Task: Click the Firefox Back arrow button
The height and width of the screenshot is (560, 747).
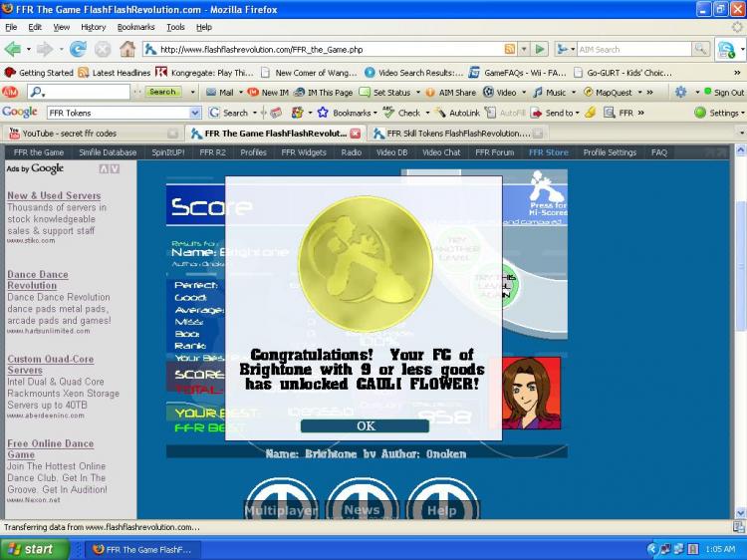Action: pyautogui.click(x=13, y=49)
